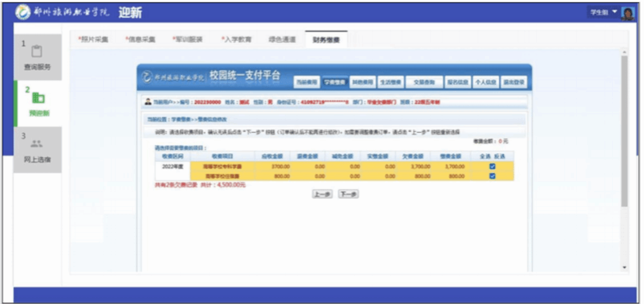
Task: Open the user avatar at top right
Action: (x=628, y=13)
